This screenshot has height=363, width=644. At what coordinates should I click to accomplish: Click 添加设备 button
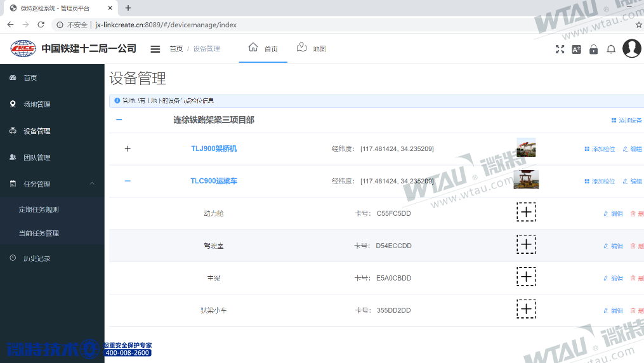(x=626, y=120)
